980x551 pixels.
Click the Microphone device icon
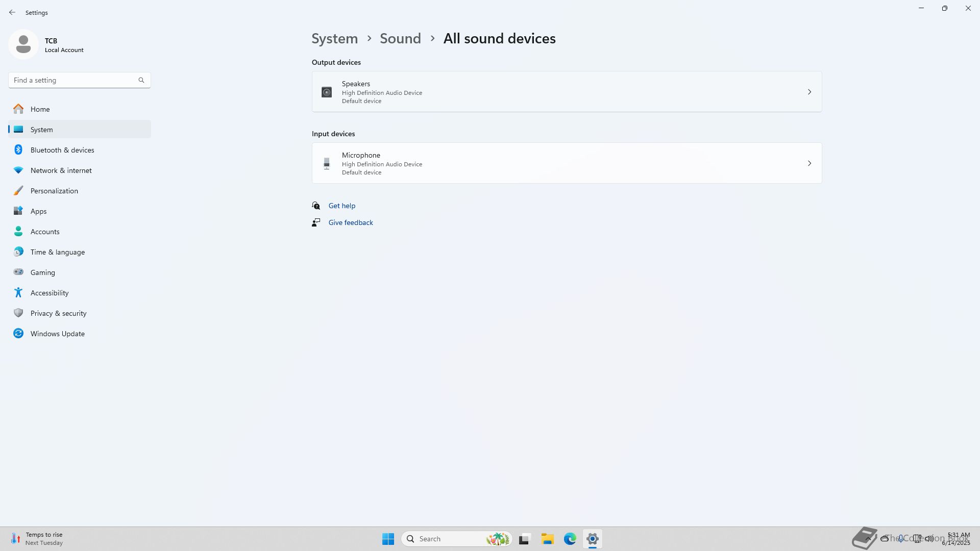(327, 164)
